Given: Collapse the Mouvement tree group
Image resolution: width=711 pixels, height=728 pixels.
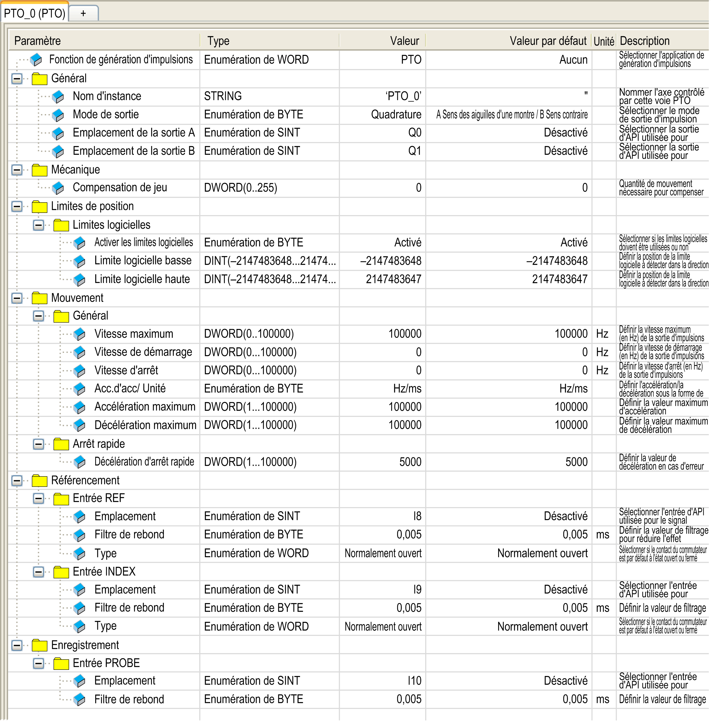Looking at the screenshot, I should pyautogui.click(x=17, y=298).
